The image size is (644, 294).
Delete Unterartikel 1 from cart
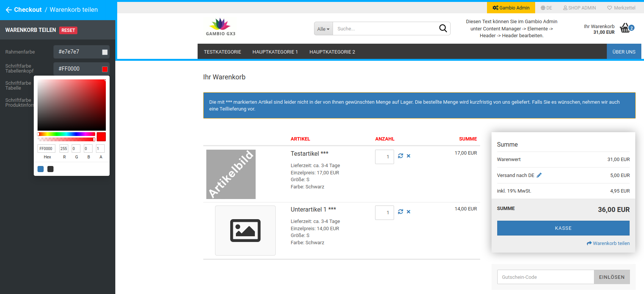tap(408, 212)
